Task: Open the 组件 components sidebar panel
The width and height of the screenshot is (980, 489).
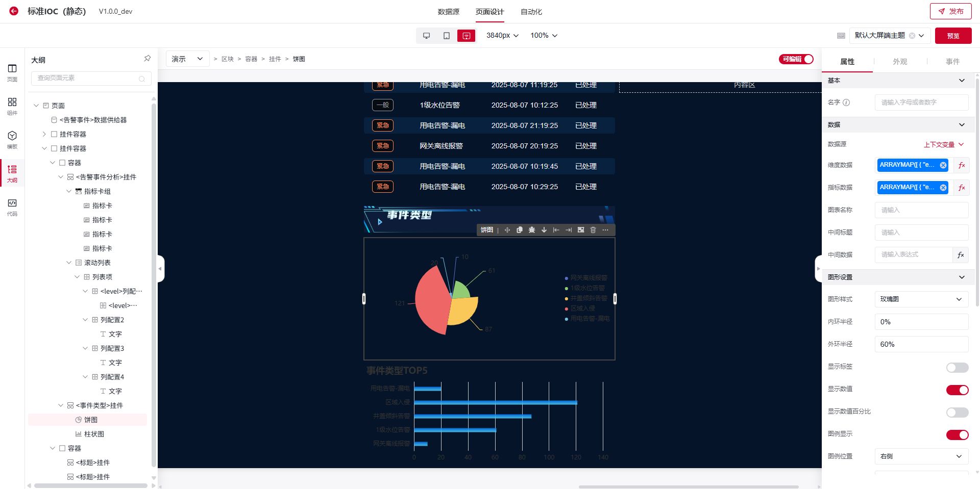Action: pyautogui.click(x=12, y=106)
